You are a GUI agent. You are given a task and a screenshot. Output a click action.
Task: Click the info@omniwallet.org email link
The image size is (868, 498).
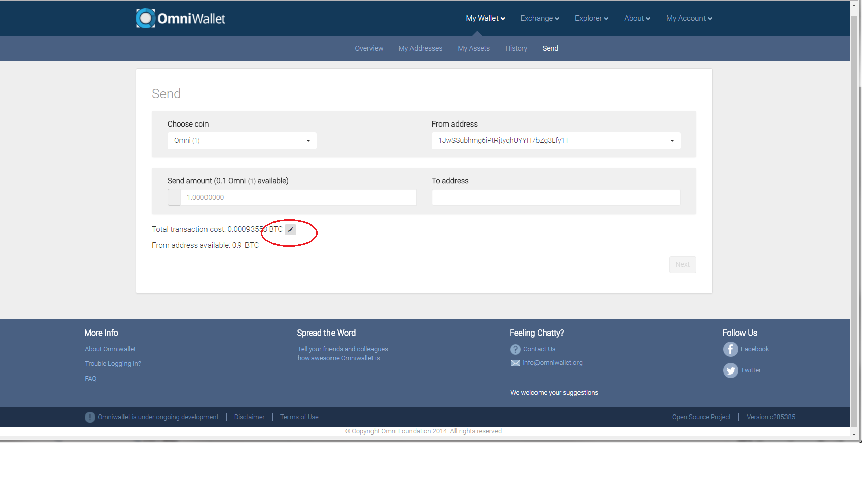tap(553, 363)
